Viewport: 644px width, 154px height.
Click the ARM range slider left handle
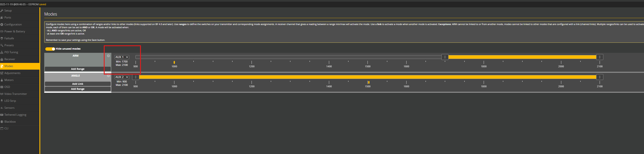[445, 57]
